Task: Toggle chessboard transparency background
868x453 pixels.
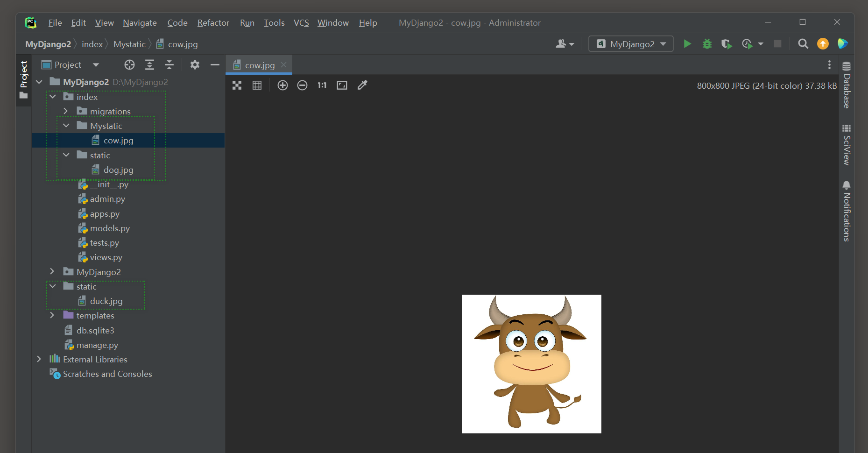Action: coord(237,85)
